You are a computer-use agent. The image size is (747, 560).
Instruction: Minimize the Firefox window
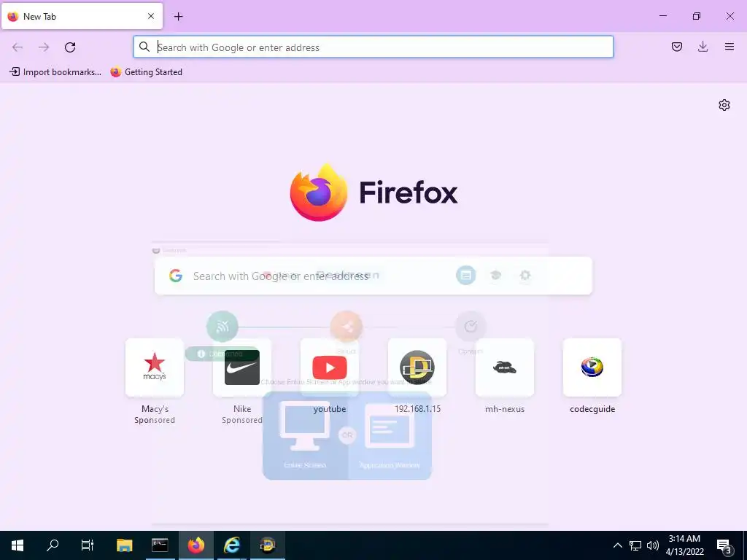662,16
